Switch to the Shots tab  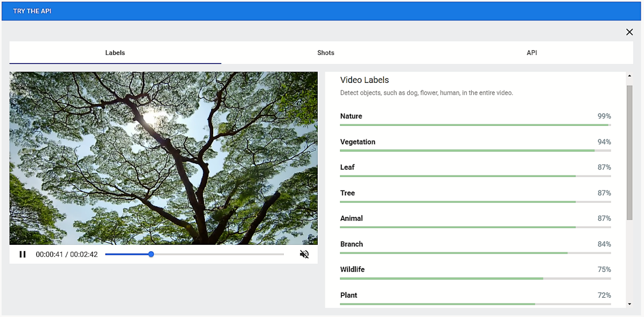[x=326, y=53]
